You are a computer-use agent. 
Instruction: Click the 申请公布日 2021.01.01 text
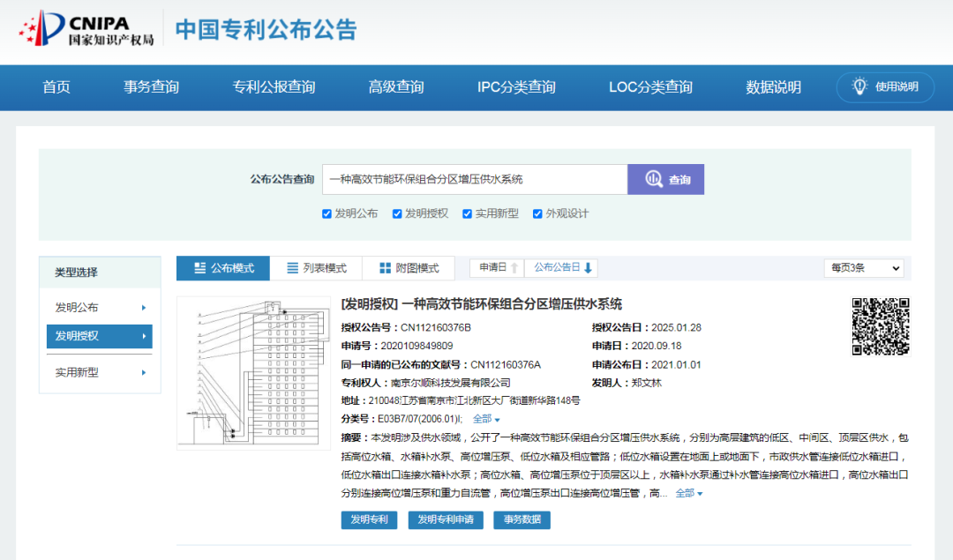tap(676, 364)
